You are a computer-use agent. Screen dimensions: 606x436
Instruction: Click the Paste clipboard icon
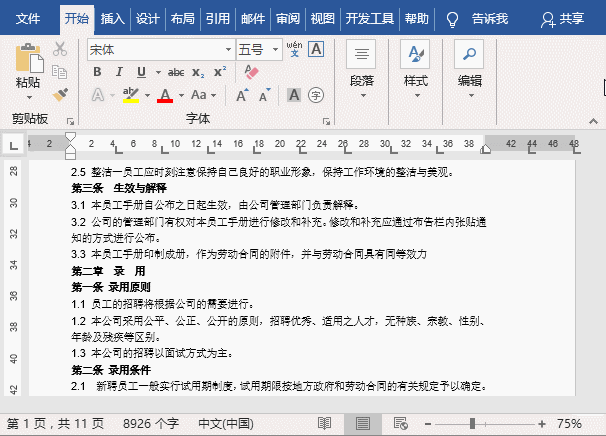click(29, 58)
